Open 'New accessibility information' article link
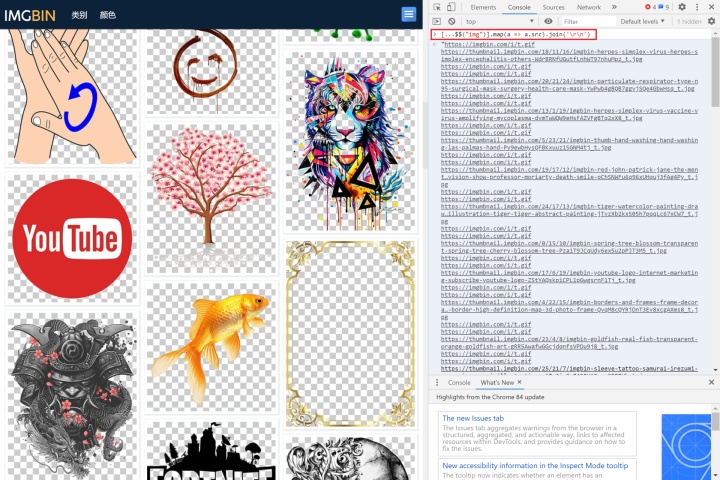 [535, 465]
